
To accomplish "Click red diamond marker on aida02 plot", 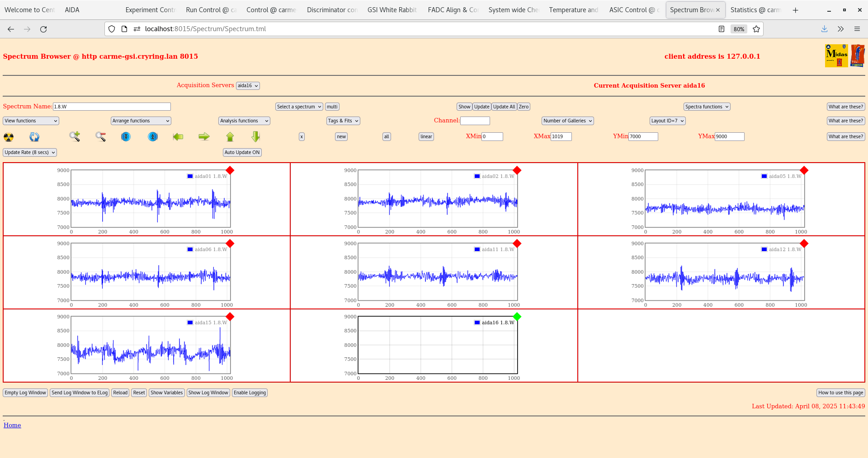I will click(517, 170).
